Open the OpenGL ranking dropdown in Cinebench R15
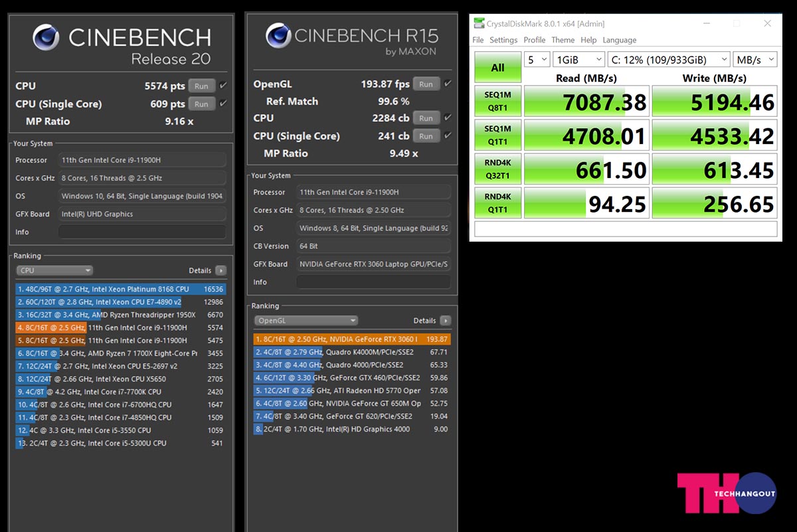797x532 pixels. 306,320
